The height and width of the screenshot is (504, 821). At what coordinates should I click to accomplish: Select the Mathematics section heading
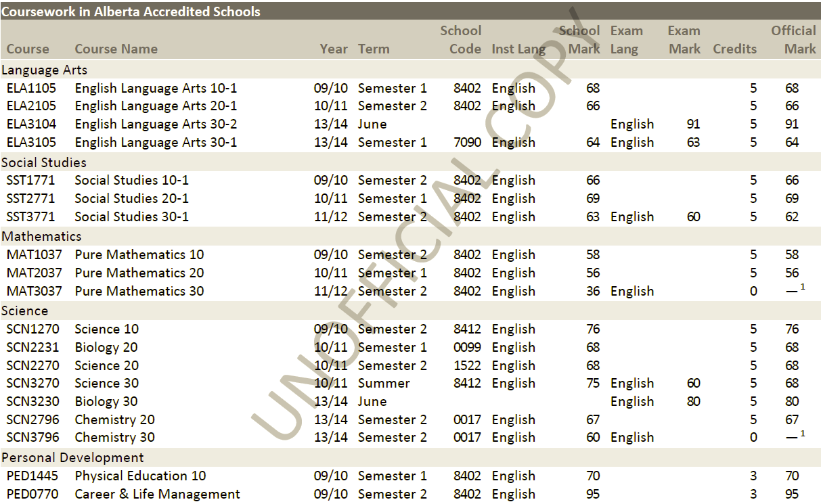pyautogui.click(x=41, y=237)
